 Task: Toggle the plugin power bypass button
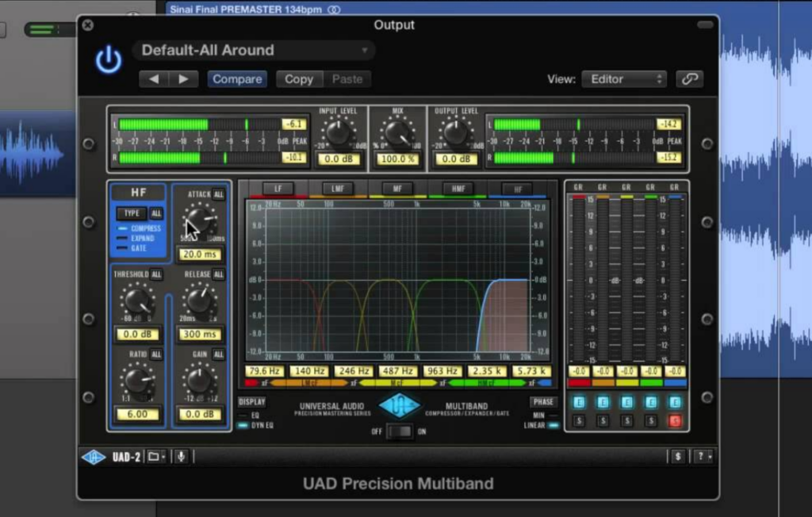click(x=109, y=59)
